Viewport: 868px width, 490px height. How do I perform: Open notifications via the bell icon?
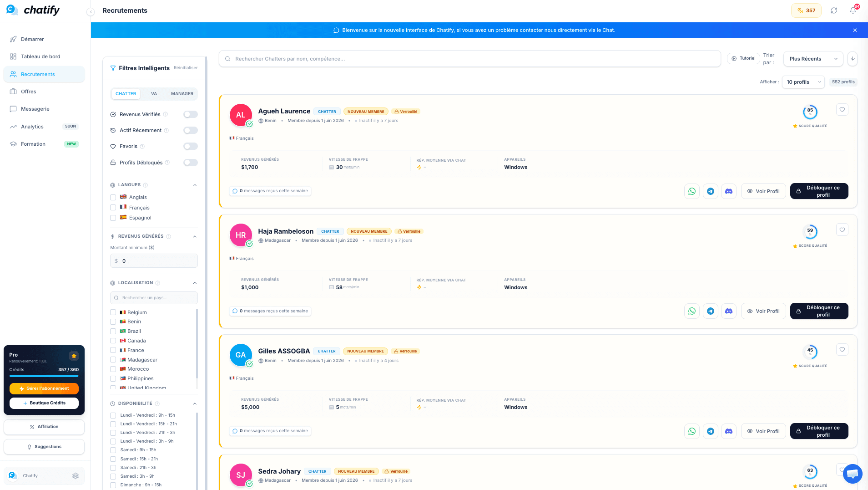(x=853, y=10)
